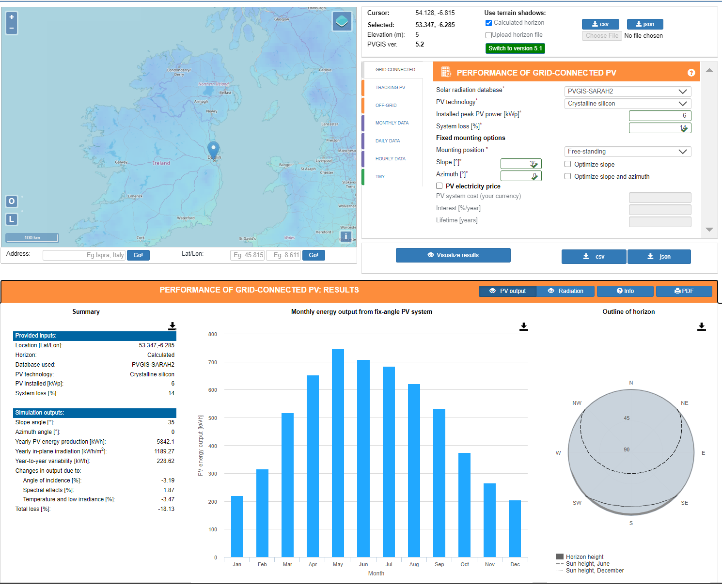Open the Mounting position dropdown
722x588 pixels.
(628, 152)
